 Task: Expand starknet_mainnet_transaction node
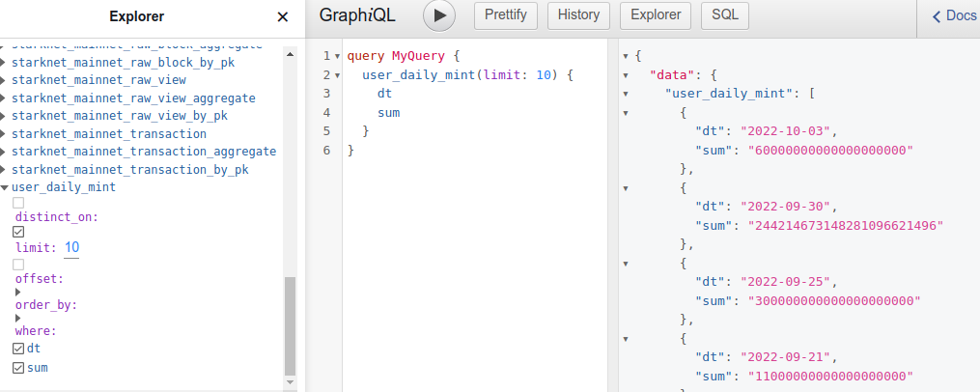[3, 134]
